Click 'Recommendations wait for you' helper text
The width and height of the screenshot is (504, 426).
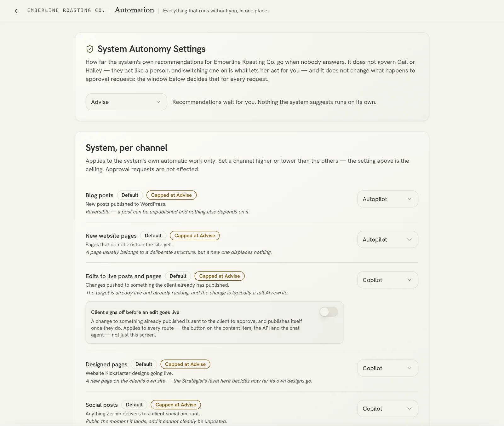(274, 102)
